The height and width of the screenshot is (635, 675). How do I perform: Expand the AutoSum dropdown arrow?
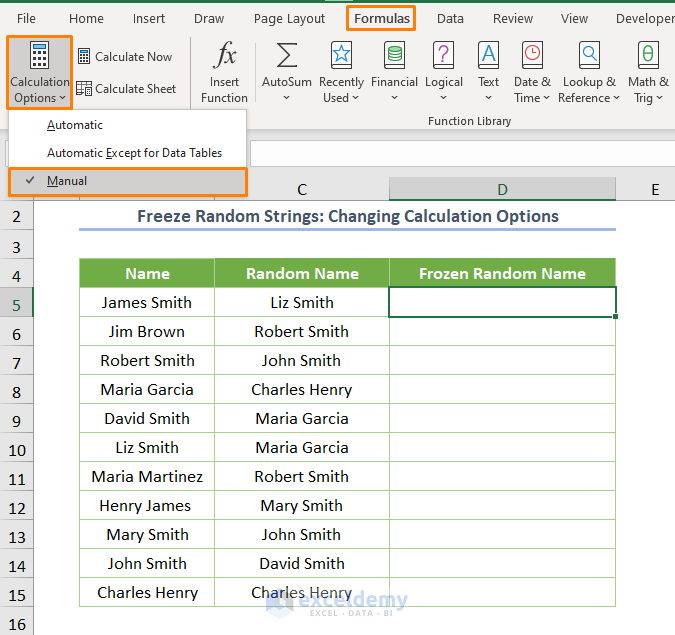pos(286,98)
